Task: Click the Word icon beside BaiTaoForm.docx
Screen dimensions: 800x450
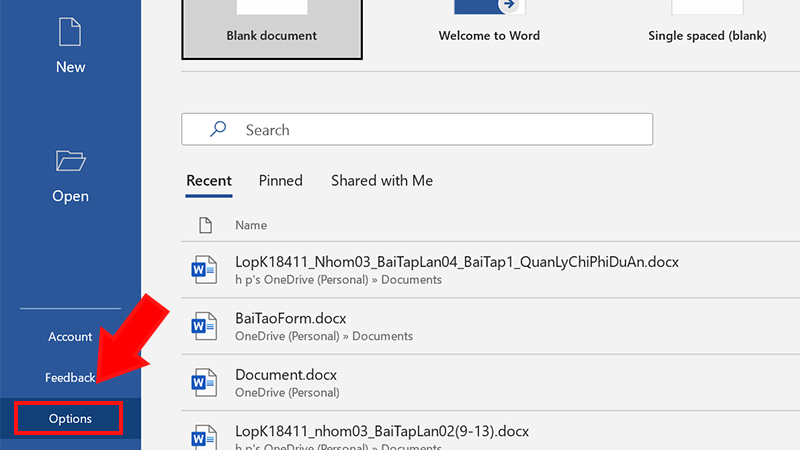Action: 204,326
